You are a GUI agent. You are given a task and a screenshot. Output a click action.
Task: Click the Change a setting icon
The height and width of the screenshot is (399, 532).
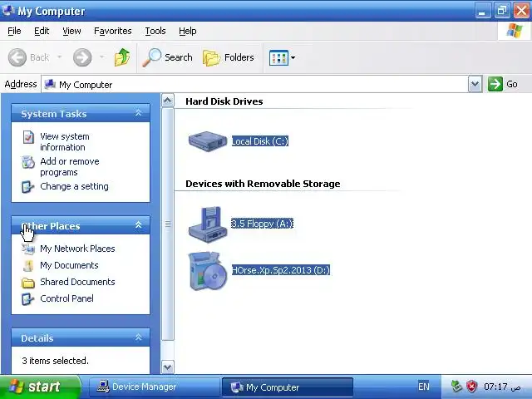pyautogui.click(x=27, y=186)
